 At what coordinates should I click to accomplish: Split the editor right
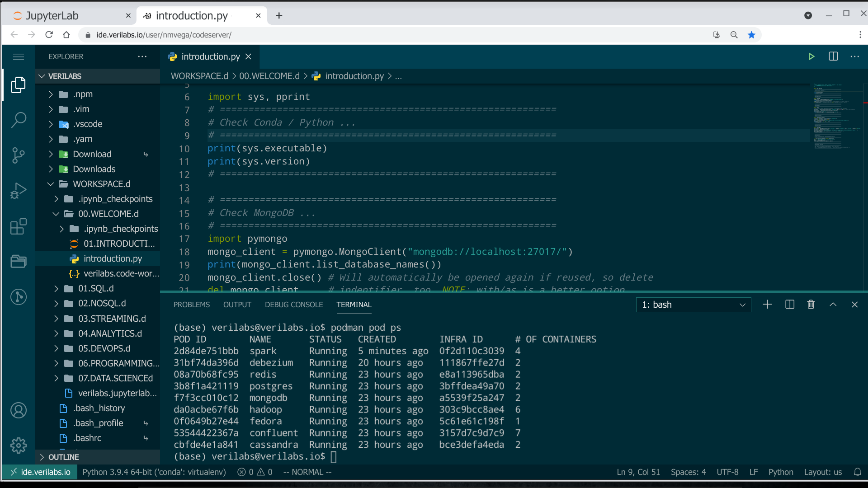coord(833,56)
